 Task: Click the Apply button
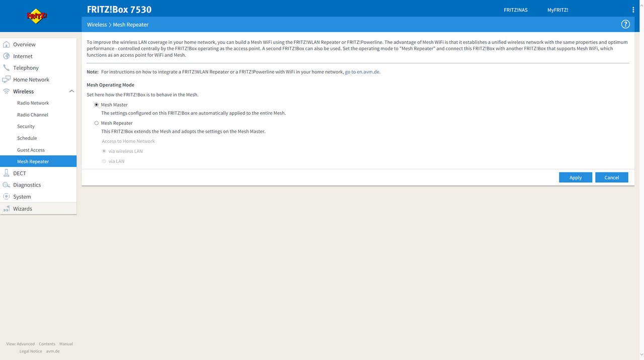[576, 177]
